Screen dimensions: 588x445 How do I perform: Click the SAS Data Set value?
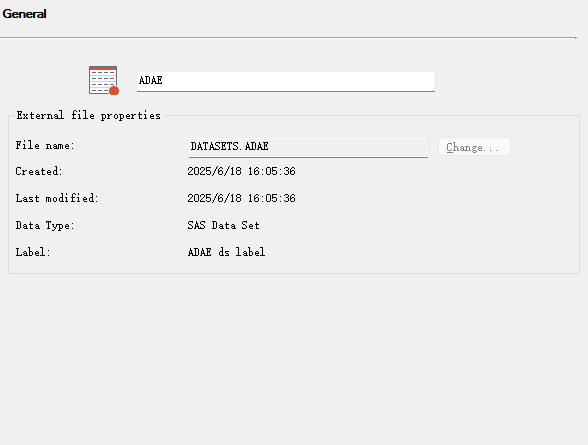tap(224, 225)
